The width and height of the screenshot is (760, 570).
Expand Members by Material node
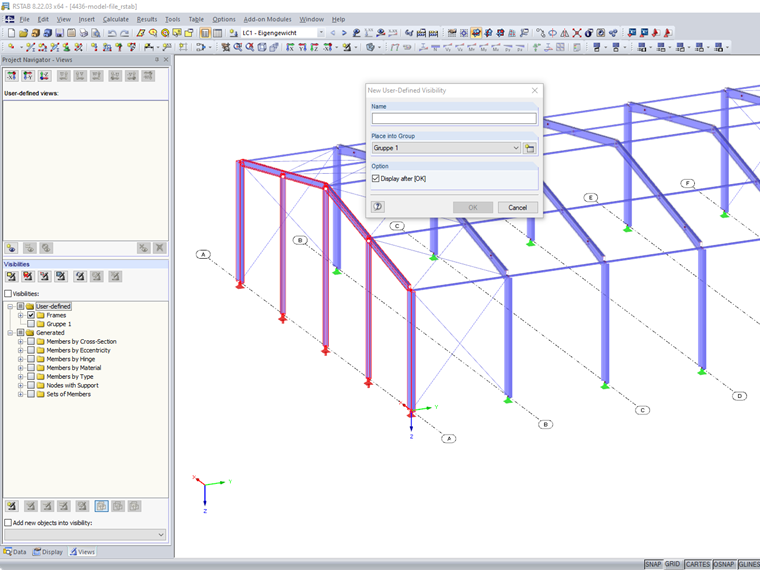pos(20,368)
